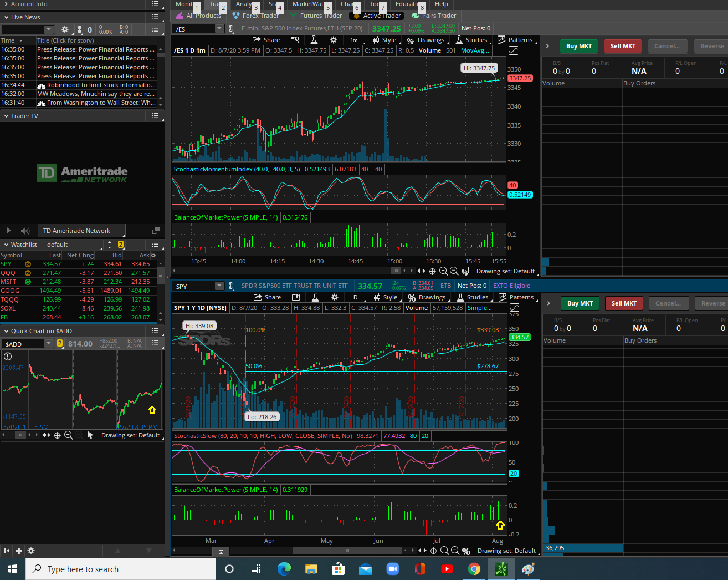
Task: Open the Live News panel menu
Action: tap(155, 17)
